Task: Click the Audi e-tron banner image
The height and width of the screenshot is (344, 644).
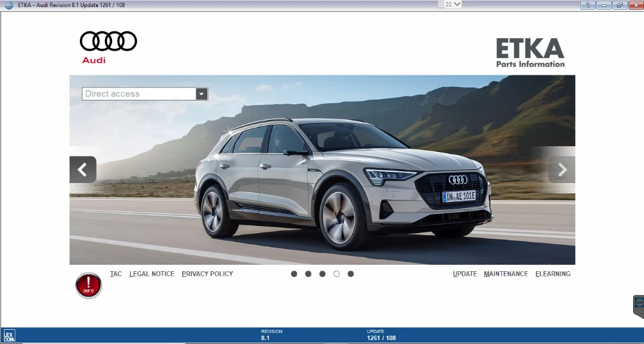Action: coord(323,169)
